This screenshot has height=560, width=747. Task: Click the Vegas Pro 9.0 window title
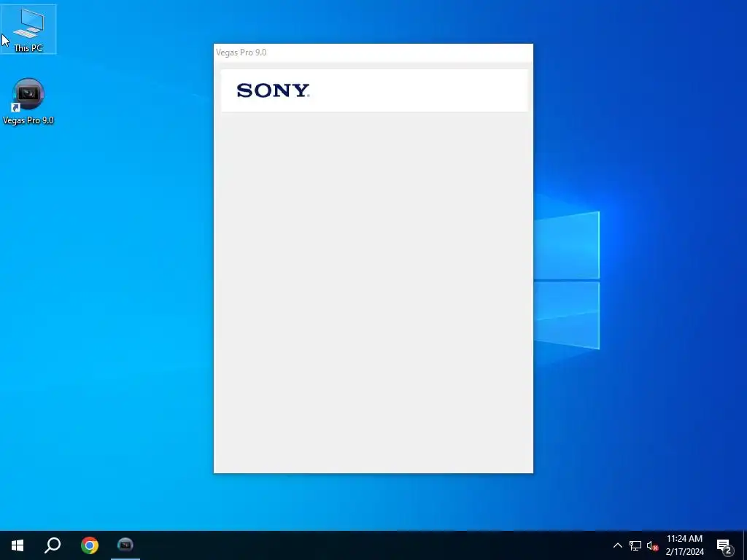tap(241, 52)
